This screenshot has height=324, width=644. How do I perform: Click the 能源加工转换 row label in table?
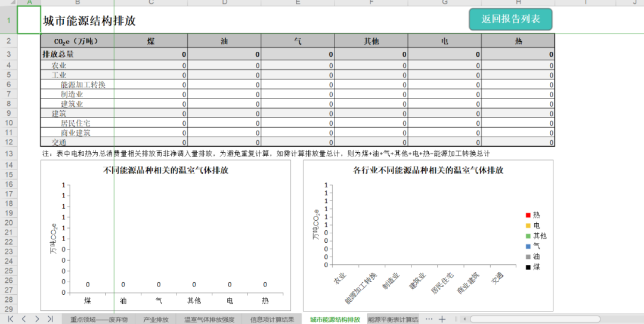pyautogui.click(x=83, y=85)
